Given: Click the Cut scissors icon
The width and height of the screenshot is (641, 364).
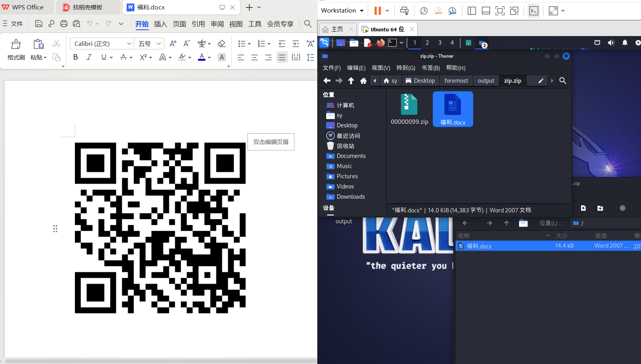Looking at the screenshot, I should 56,43.
